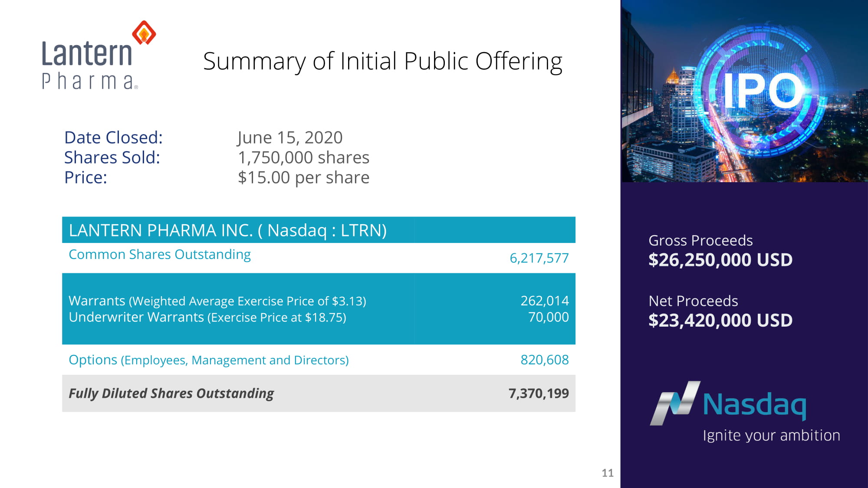This screenshot has height=488, width=868.
Task: Select the slide title Summary of Initial Public Offering
Action: 382,61
